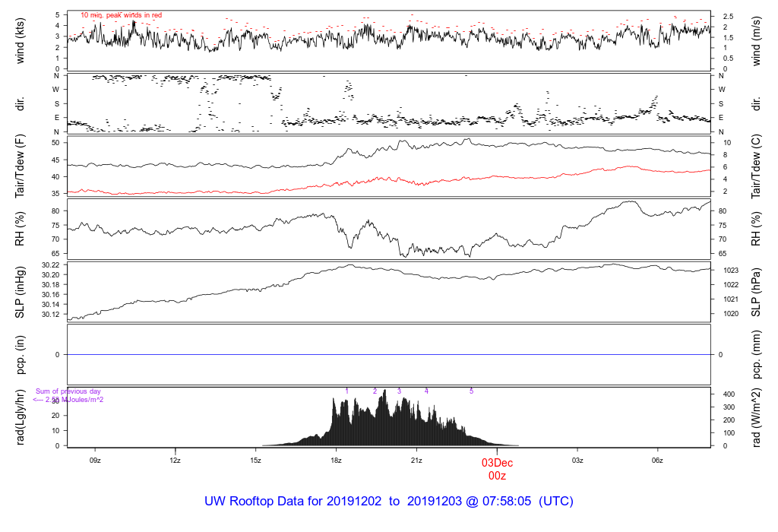Image resolution: width=778 pixels, height=532 pixels.
Task: Click the '21z' time axis label
Action: [x=416, y=461]
